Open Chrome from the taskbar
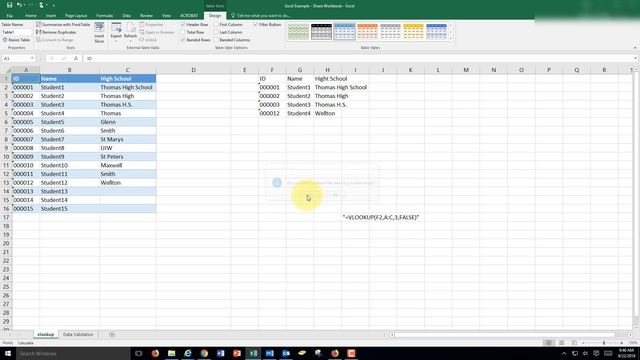This screenshot has height=360, width=640. (x=204, y=353)
